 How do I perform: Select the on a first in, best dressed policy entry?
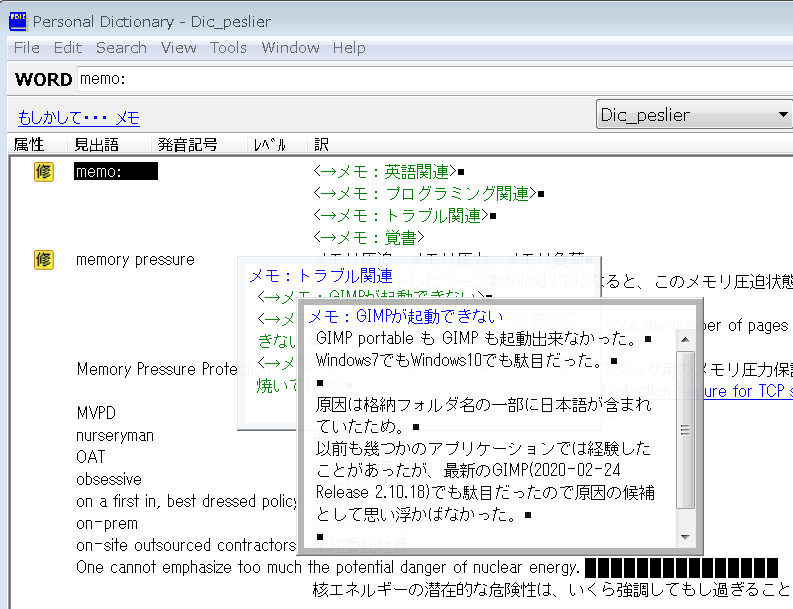point(187,501)
